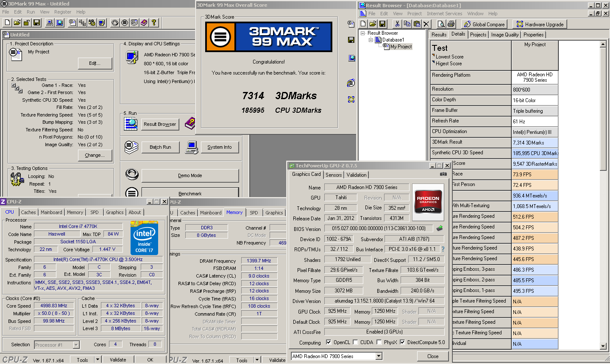Click purple help book beside Result Browser button

[190, 124]
